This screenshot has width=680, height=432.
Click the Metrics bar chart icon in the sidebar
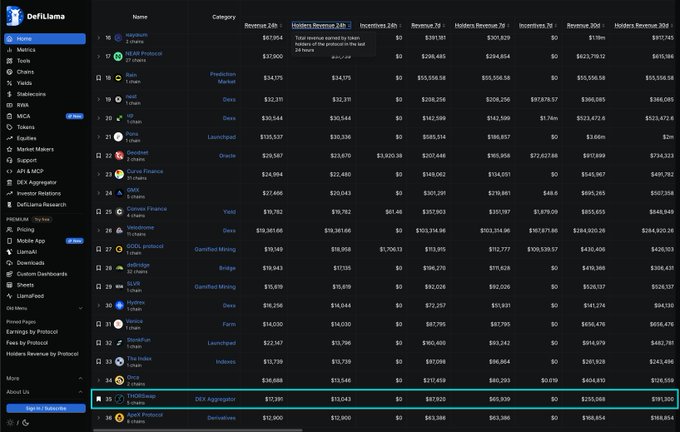(10, 50)
